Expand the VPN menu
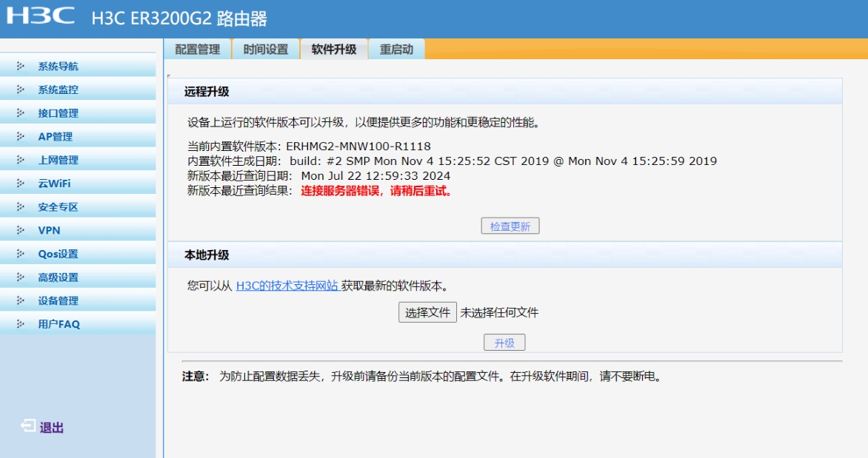The height and width of the screenshot is (458, 868). click(78, 230)
